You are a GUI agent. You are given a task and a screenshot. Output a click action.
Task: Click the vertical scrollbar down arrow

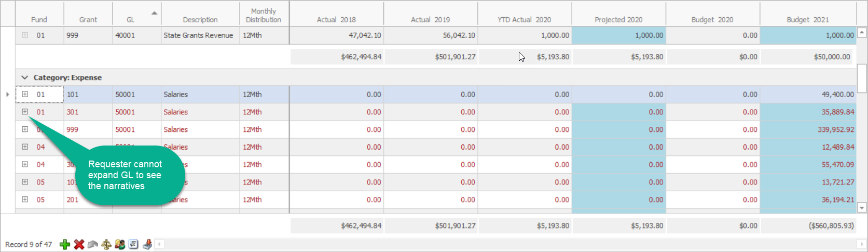click(x=862, y=208)
